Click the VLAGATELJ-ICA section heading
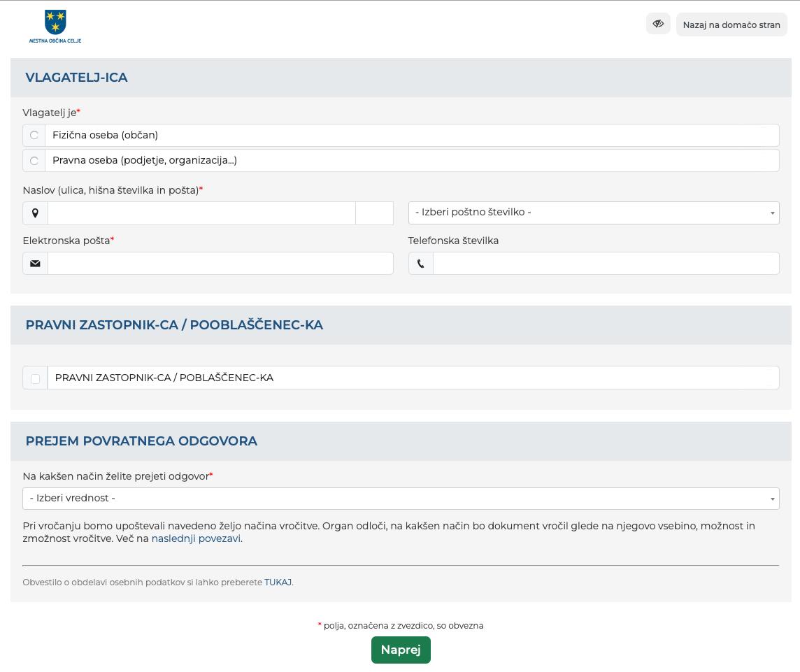The height and width of the screenshot is (672, 800). pos(76,78)
